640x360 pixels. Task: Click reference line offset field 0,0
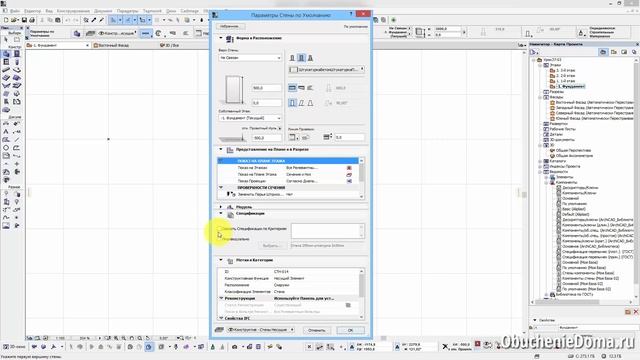[x=350, y=138]
